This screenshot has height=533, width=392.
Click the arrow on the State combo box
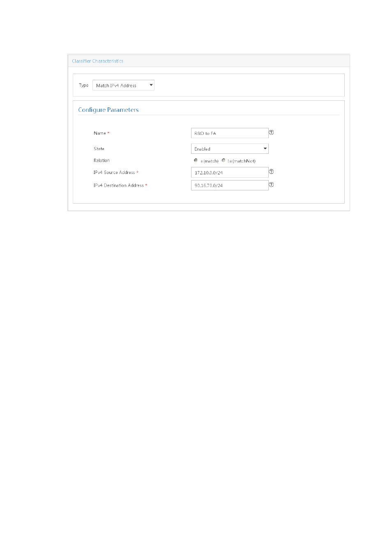point(265,148)
